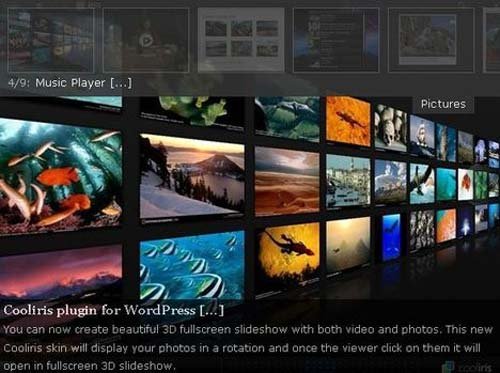Image resolution: width=500 pixels, height=373 pixels.
Task: Open the orange lizard photo
Action: pyautogui.click(x=348, y=121)
